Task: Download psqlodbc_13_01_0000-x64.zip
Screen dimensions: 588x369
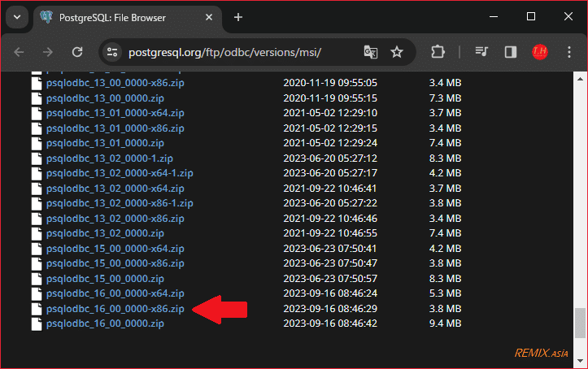Action: [115, 113]
